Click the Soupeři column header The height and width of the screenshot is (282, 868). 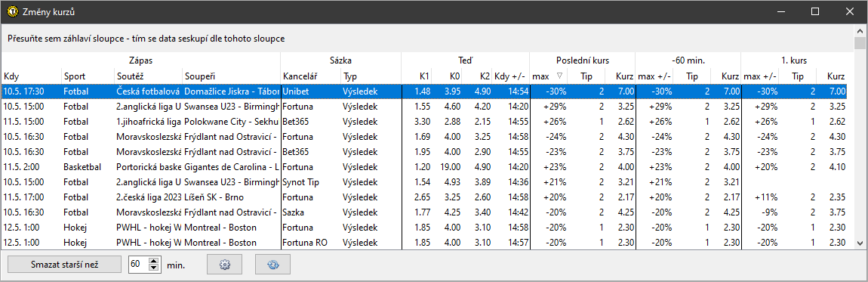coord(232,76)
